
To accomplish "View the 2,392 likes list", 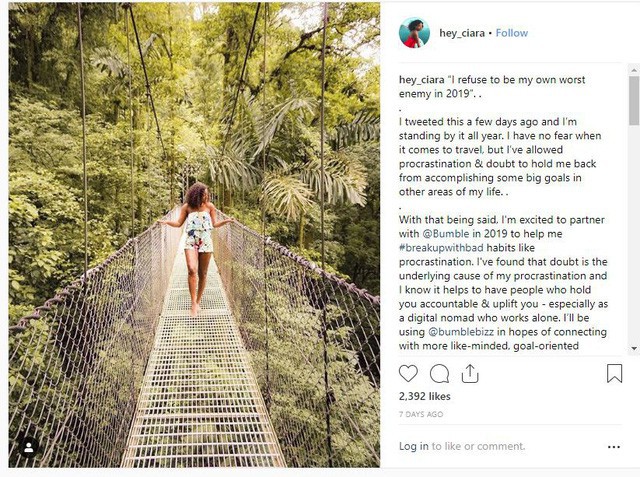I will (x=424, y=396).
